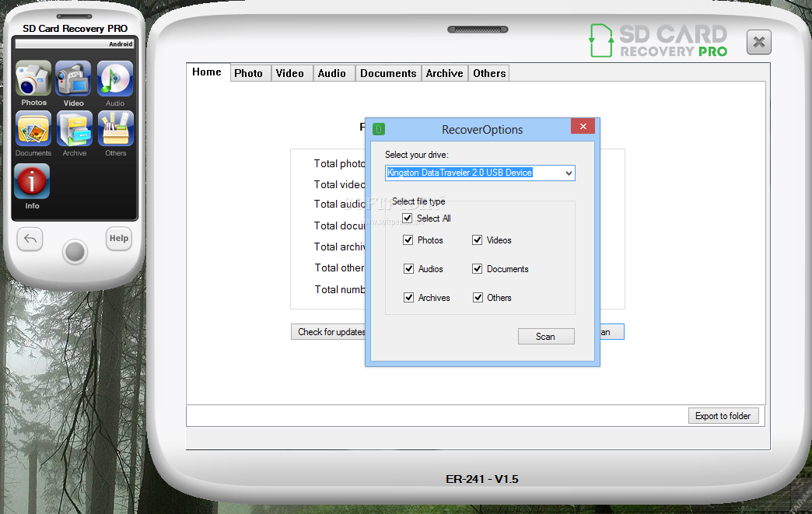Uncheck the Others checkbox
This screenshot has height=514, width=812.
[478, 297]
